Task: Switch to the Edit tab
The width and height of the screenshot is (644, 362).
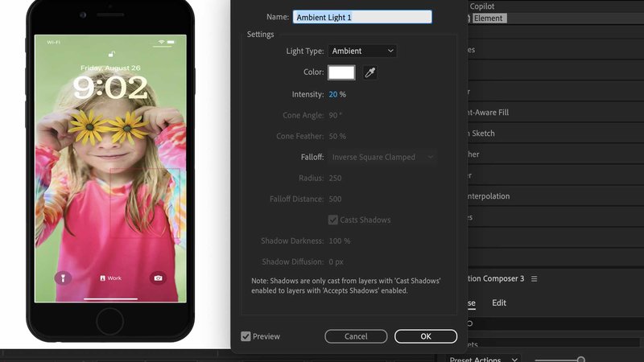Action: 499,303
